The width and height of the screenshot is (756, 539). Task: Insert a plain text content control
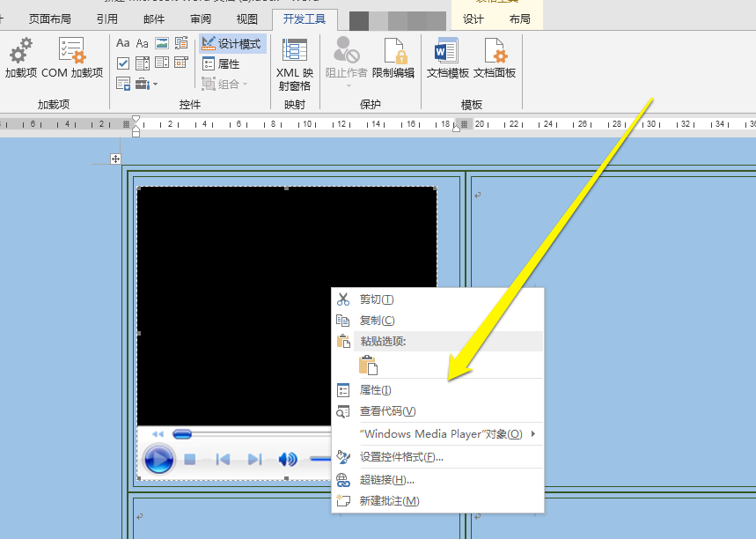pyautogui.click(x=143, y=43)
